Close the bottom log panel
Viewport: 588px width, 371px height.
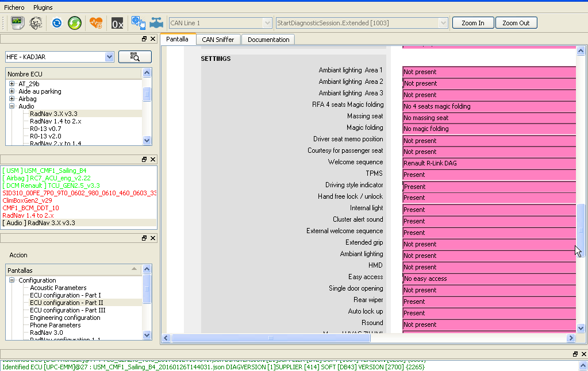583,354
